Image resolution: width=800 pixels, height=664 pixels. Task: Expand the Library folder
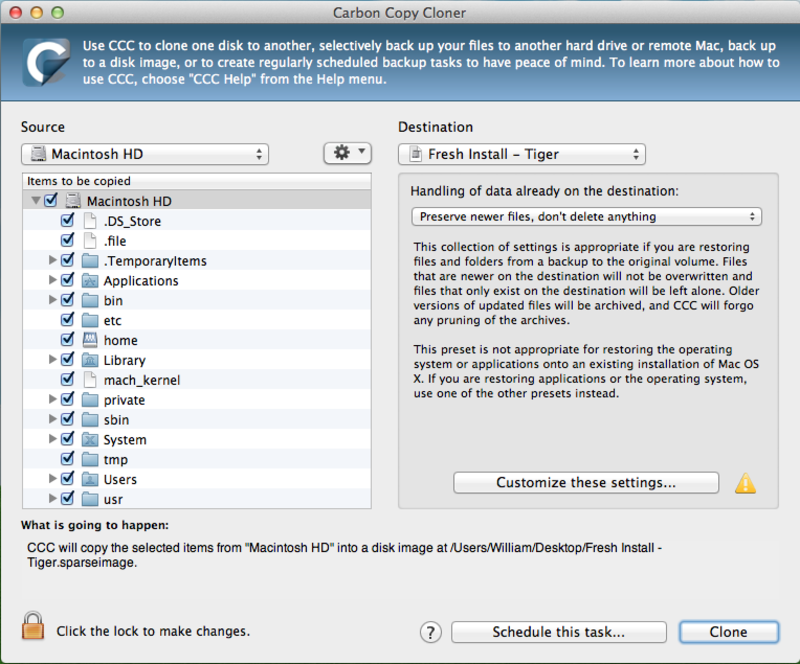52,360
